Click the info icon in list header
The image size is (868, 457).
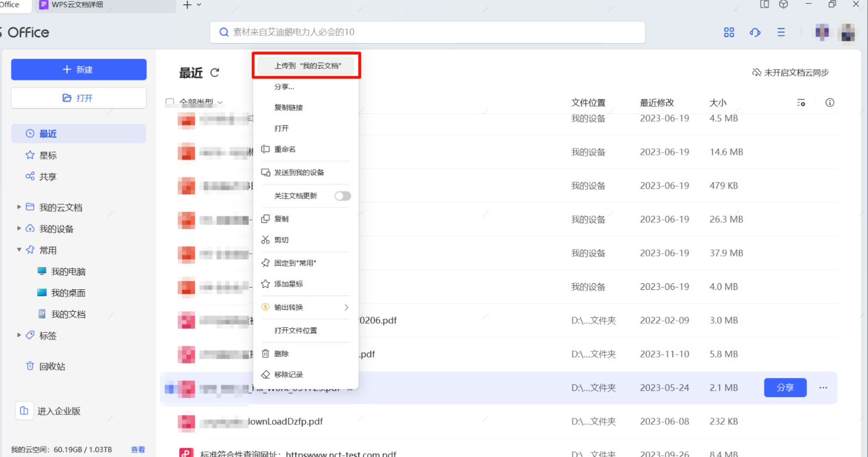830,103
